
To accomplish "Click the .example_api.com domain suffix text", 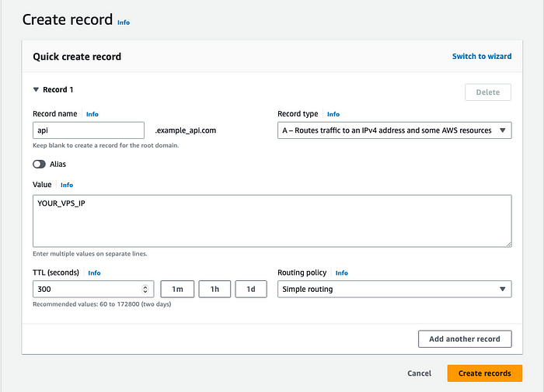I will [186, 130].
